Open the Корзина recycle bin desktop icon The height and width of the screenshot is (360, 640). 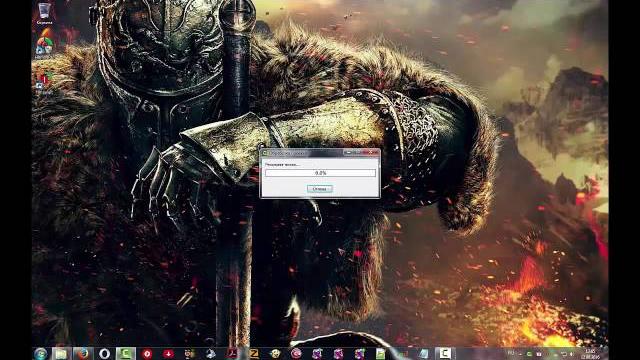(44, 13)
